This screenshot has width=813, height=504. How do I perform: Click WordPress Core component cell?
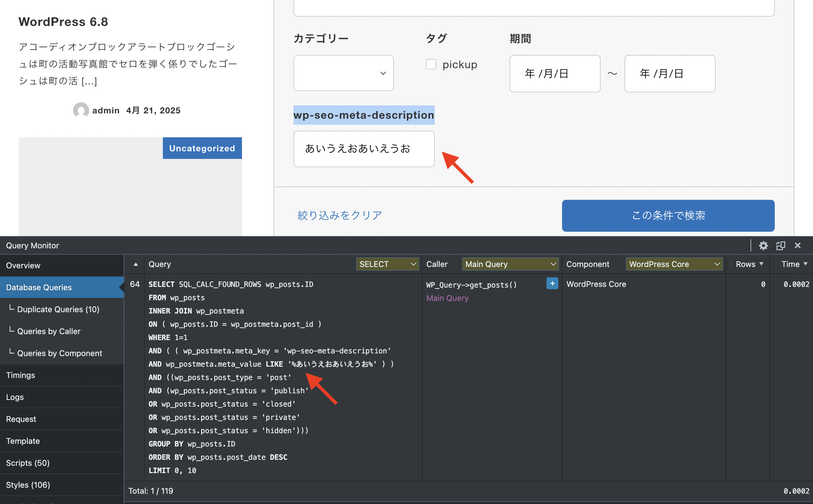(596, 284)
